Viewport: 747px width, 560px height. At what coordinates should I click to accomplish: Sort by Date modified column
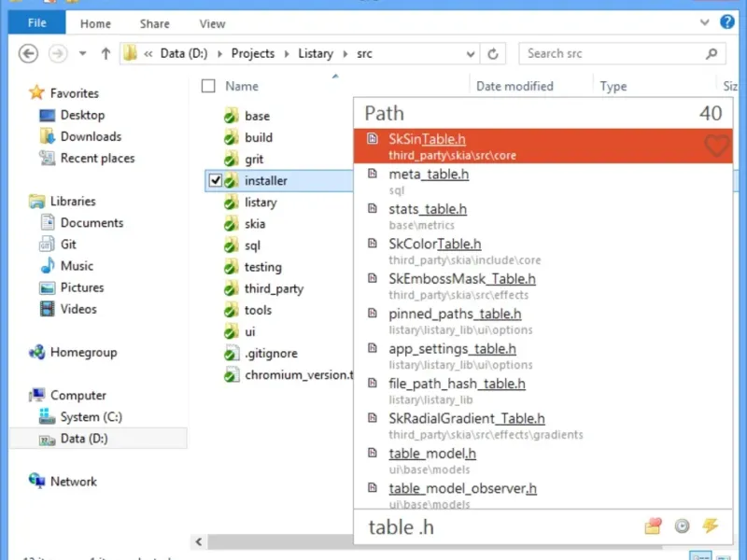[514, 86]
